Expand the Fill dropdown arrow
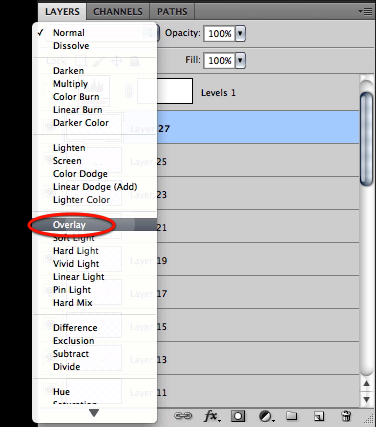This screenshot has width=376, height=427. pyautogui.click(x=240, y=60)
